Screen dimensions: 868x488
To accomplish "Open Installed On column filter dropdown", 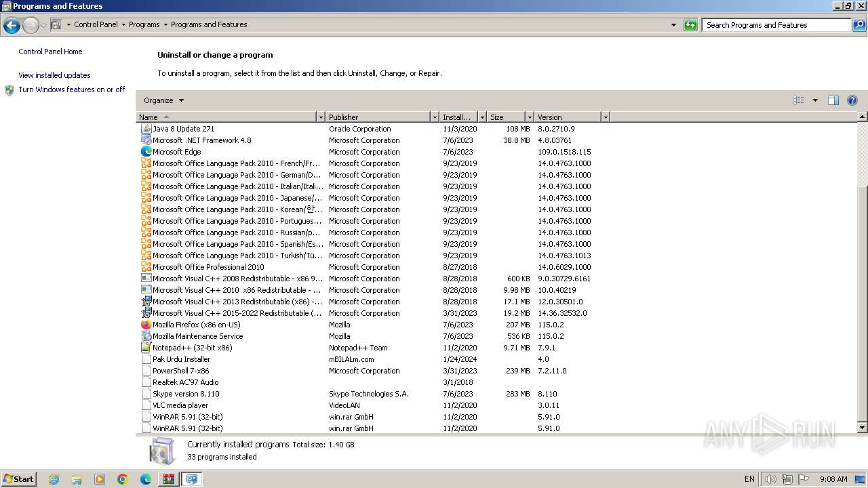I will 482,117.
